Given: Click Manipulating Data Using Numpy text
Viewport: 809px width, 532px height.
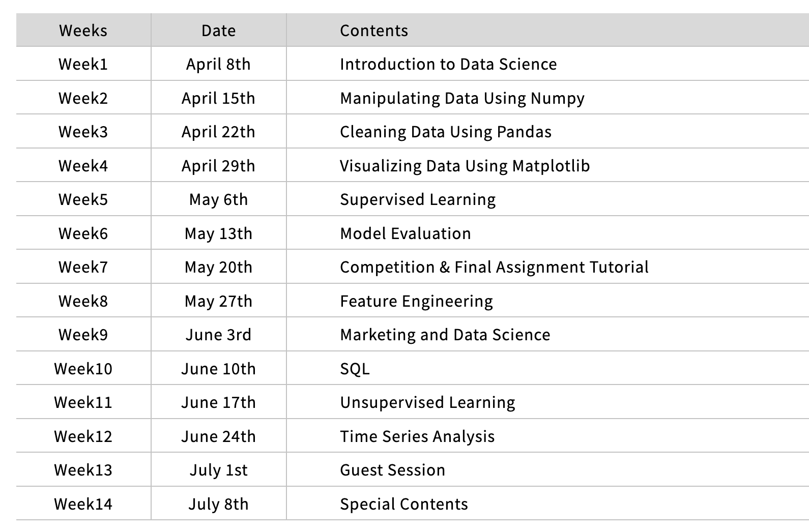Looking at the screenshot, I should pos(463,98).
